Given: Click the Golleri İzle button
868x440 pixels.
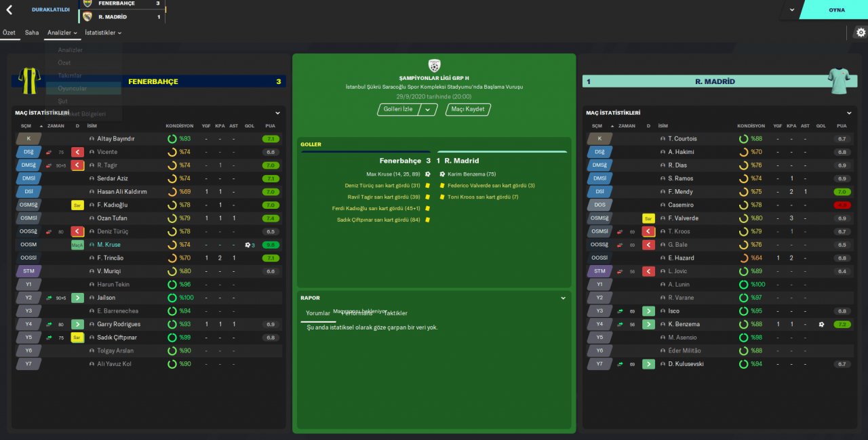Looking at the screenshot, I should point(398,109).
